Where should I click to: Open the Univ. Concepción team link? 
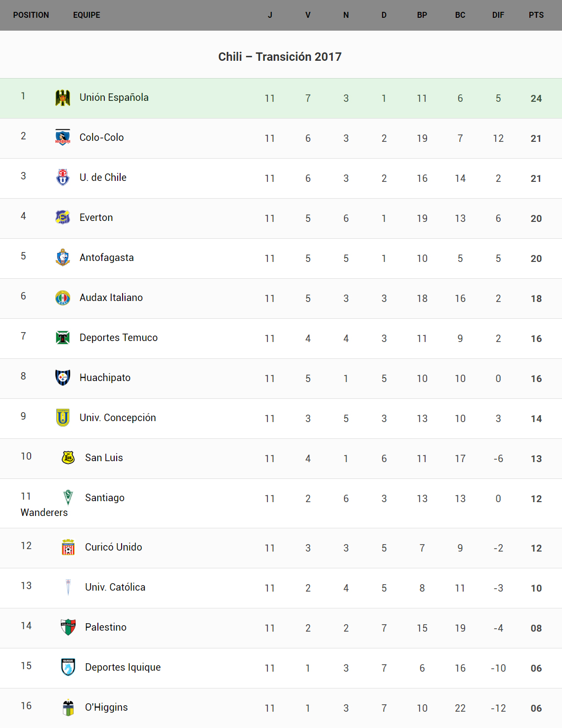pos(118,418)
